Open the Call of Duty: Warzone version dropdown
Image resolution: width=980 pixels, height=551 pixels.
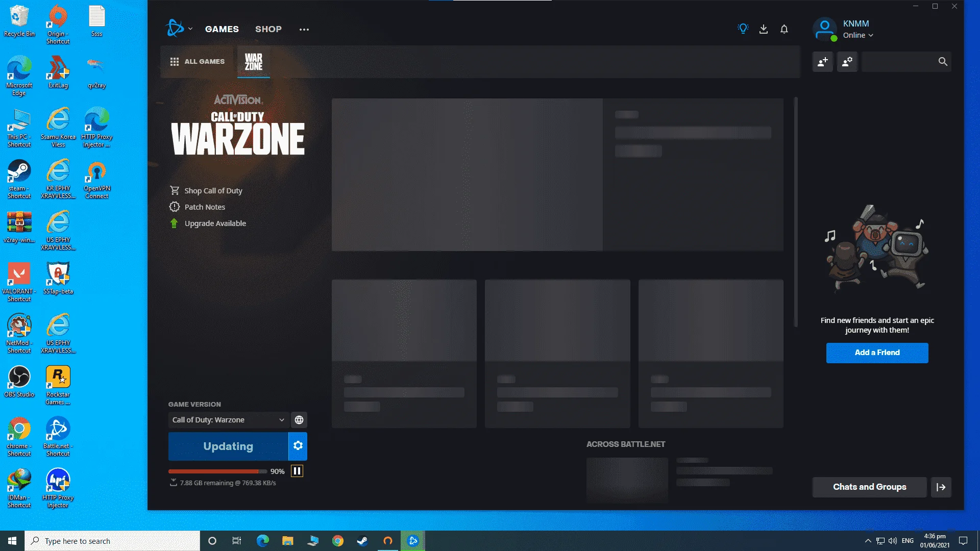[x=228, y=420]
